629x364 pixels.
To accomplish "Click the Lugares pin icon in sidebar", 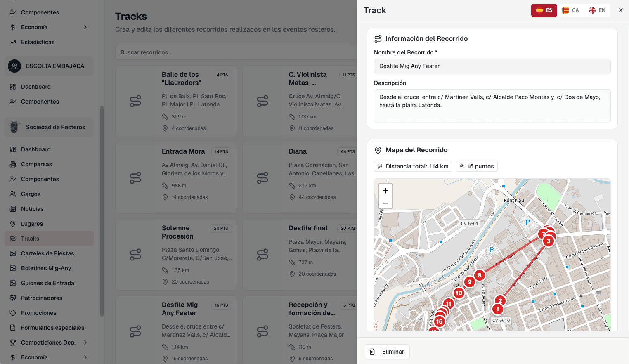I will pyautogui.click(x=13, y=224).
